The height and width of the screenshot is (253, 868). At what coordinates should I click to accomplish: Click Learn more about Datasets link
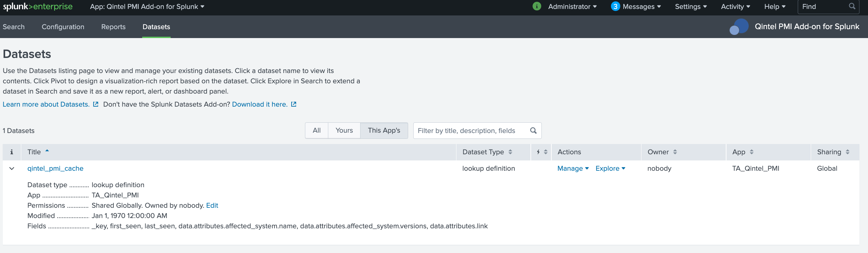46,104
